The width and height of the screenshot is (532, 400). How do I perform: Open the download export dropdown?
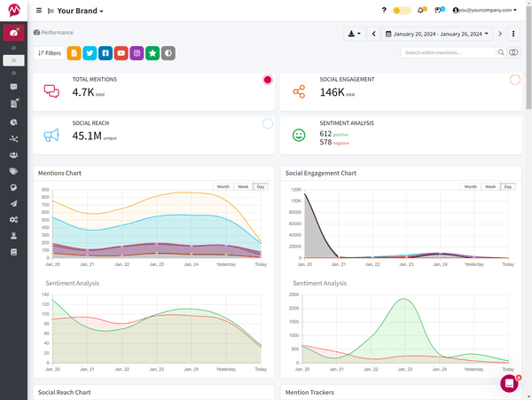point(354,34)
